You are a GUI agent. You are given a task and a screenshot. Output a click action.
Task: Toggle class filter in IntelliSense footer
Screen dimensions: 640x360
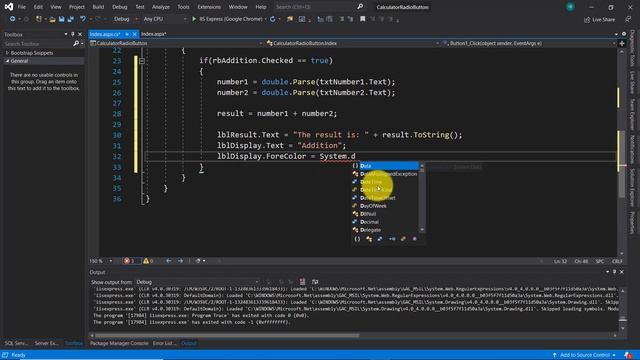pyautogui.click(x=369, y=239)
